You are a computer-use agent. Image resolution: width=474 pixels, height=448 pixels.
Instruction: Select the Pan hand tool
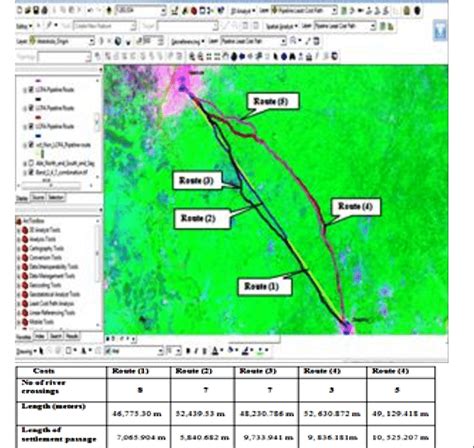(225, 57)
